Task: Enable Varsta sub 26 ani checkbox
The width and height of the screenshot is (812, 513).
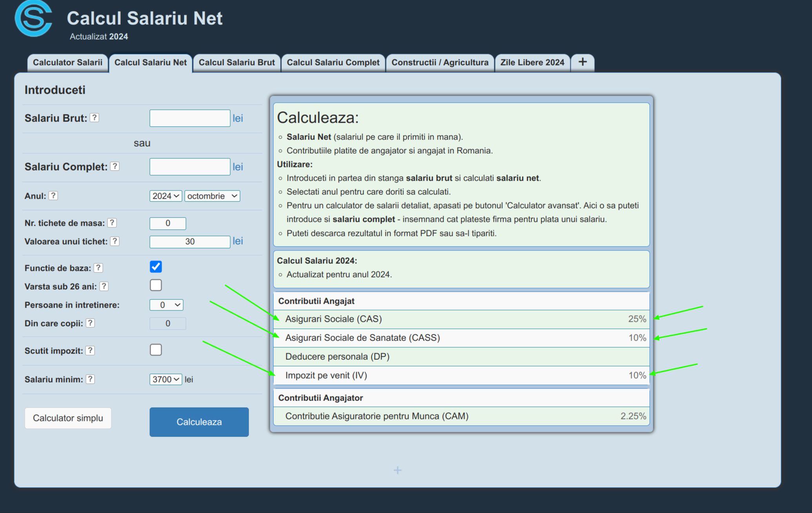Action: pos(156,285)
